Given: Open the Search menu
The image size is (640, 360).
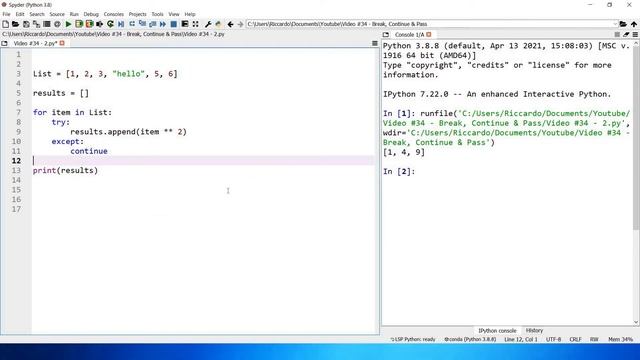Looking at the screenshot, I should (x=37, y=14).
